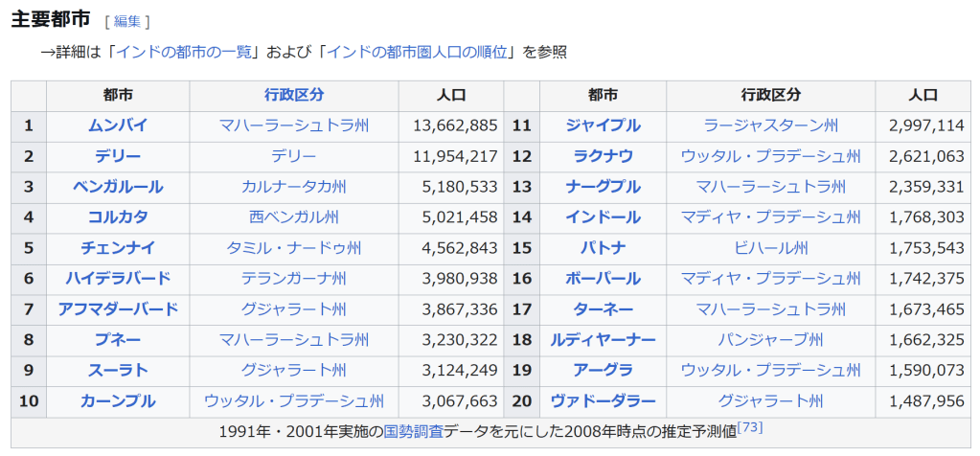Open the パンジャーブ州 state link
This screenshot has height=456, width=980.
770,340
